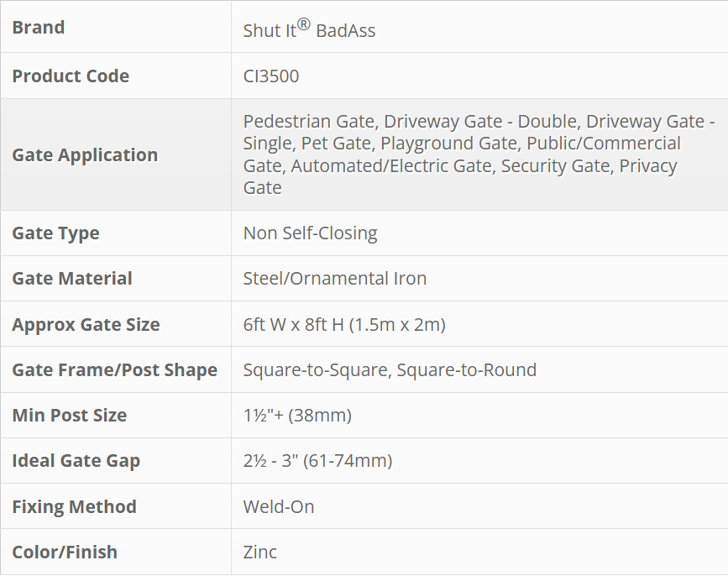Image resolution: width=728 pixels, height=576 pixels.
Task: Click the 1½"+ (38mm) value
Action: coord(297,416)
